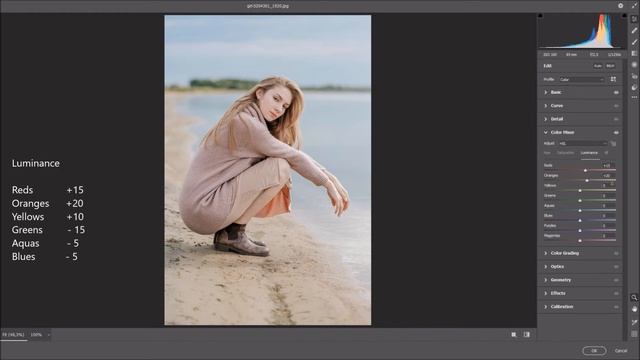Open the three-dots more options menu
The width and height of the screenshot is (640, 360).
pos(634,97)
